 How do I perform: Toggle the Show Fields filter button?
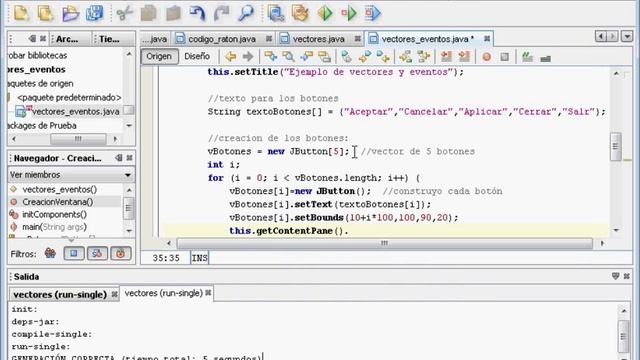(74, 253)
